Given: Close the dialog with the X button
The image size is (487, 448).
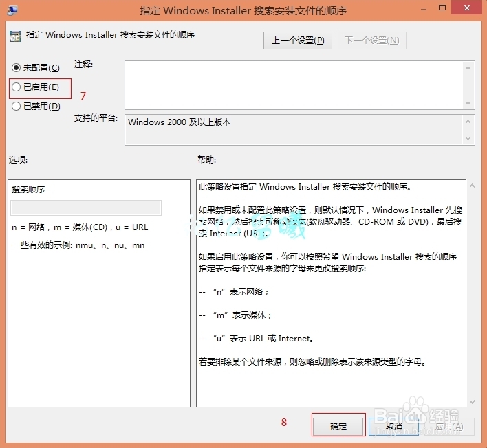Looking at the screenshot, I should coord(467,8).
